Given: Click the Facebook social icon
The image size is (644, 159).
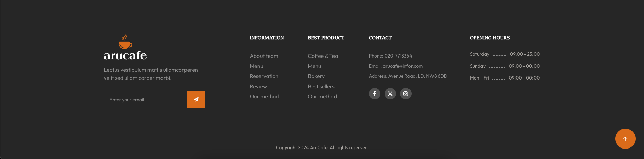Looking at the screenshot, I should click(x=374, y=94).
